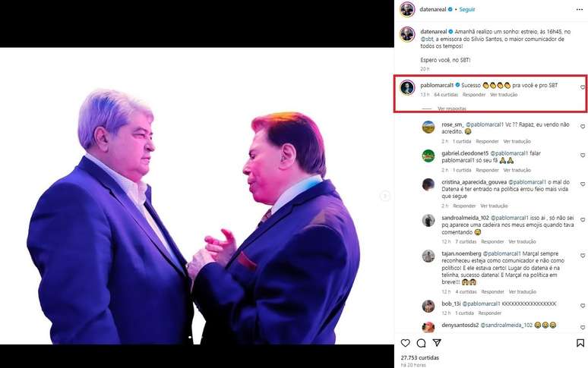Follow datenareal via Seguir
The width and height of the screenshot is (588, 368).
[467, 9]
